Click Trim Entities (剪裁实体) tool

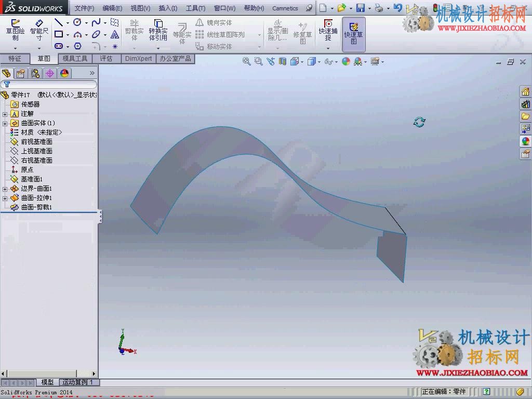coord(135,30)
